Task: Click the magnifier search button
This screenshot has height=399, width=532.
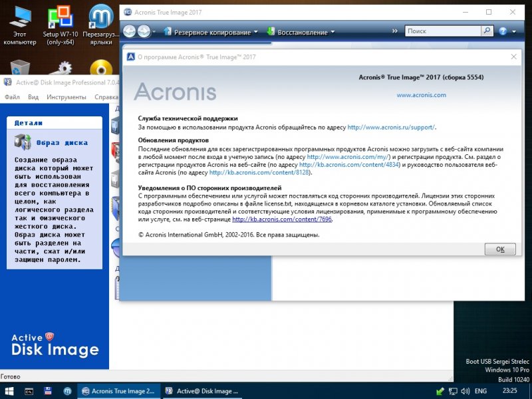Action: point(487,31)
